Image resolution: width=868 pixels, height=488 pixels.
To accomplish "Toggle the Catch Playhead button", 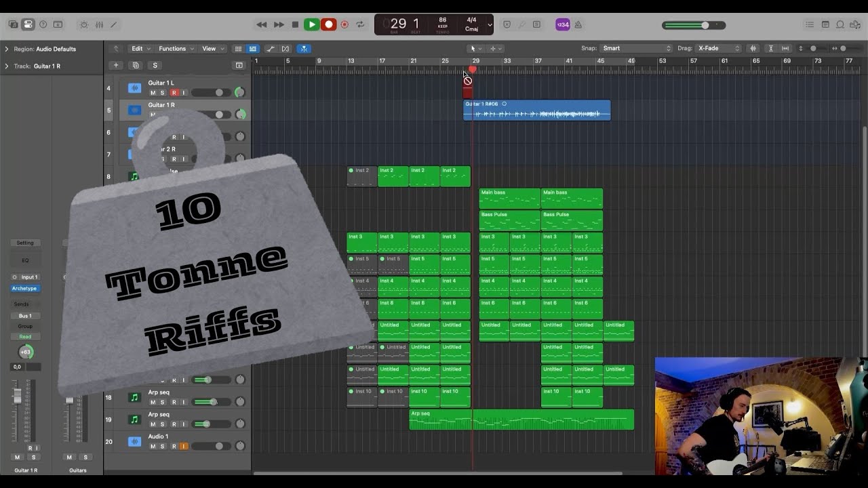I will click(x=304, y=49).
